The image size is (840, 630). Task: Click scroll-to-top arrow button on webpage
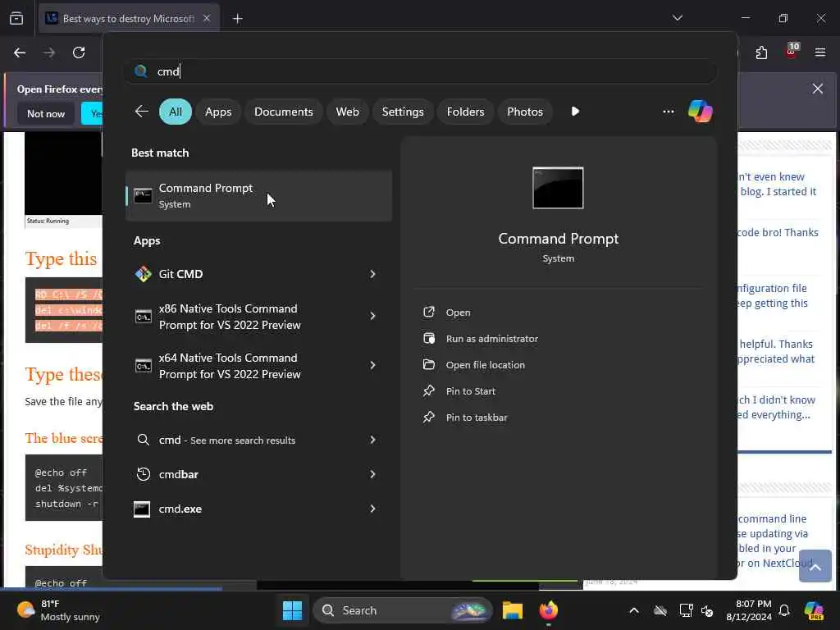point(815,566)
